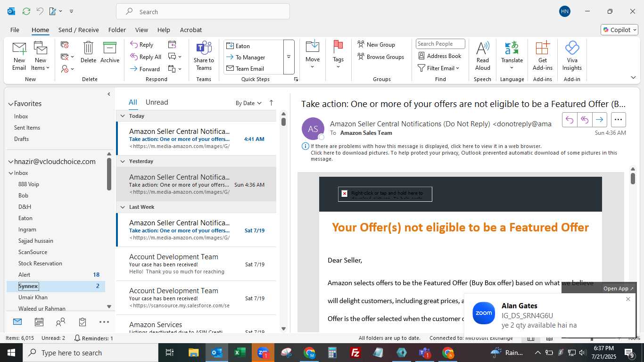The height and width of the screenshot is (362, 644).
Task: Switch to the View tab
Action: click(x=141, y=30)
